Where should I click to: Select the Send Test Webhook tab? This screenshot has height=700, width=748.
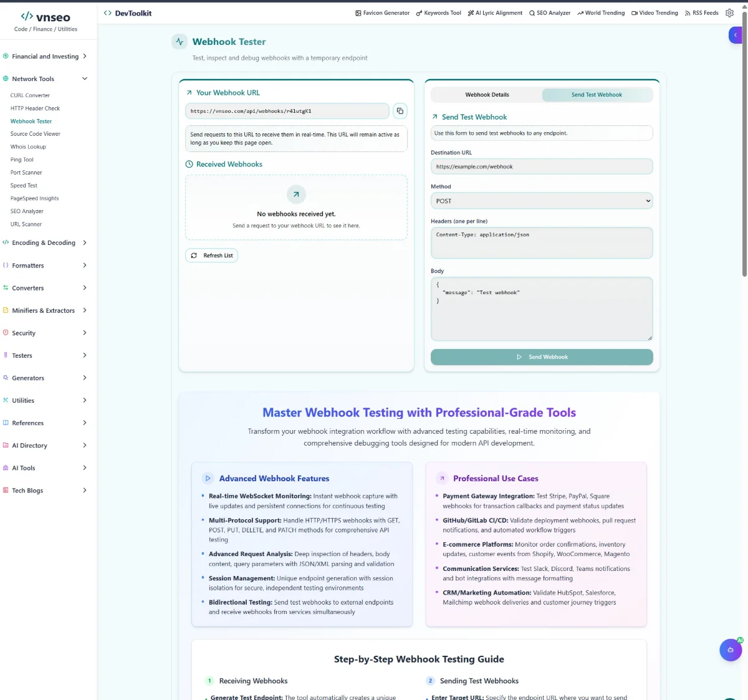597,95
